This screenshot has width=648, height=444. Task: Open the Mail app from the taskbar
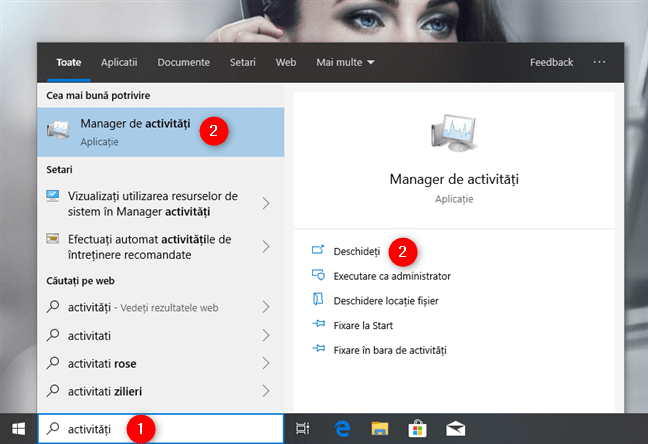click(x=455, y=428)
